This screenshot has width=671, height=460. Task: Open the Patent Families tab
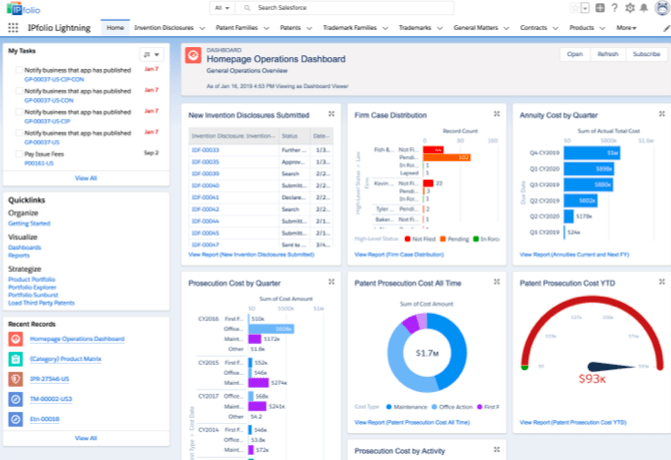point(237,28)
